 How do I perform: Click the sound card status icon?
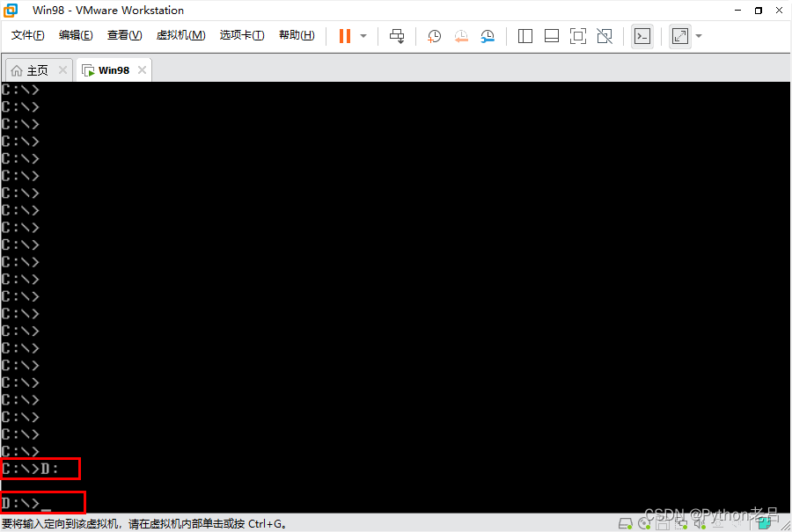pos(700,523)
